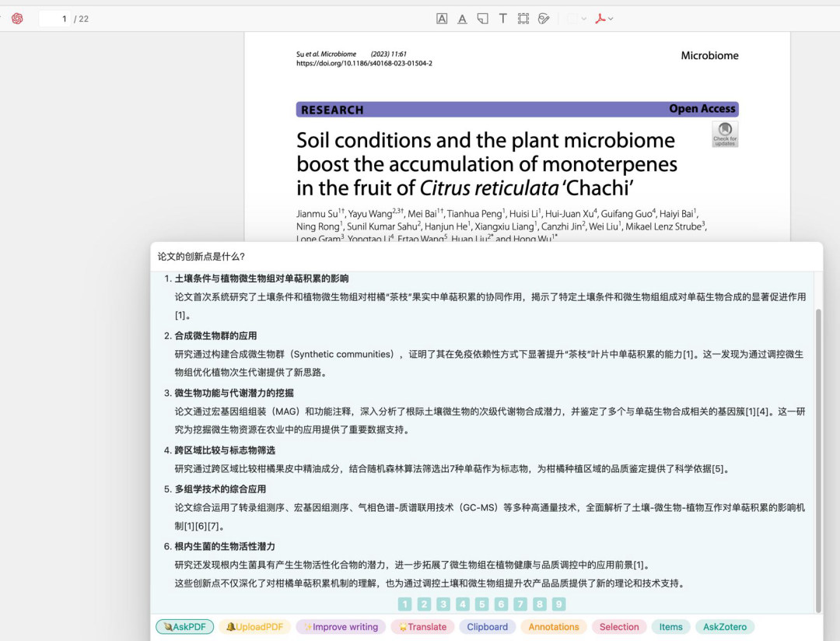Open the annotation color picker dropdown

(577, 19)
